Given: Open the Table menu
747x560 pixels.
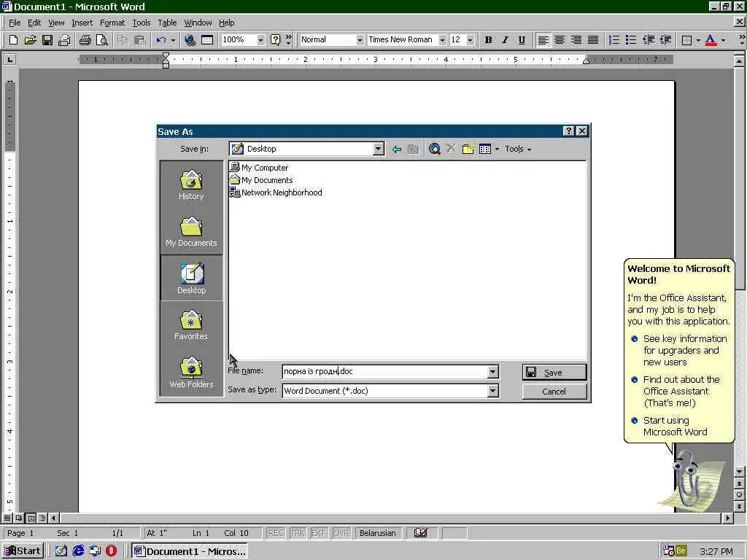Looking at the screenshot, I should 167,23.
